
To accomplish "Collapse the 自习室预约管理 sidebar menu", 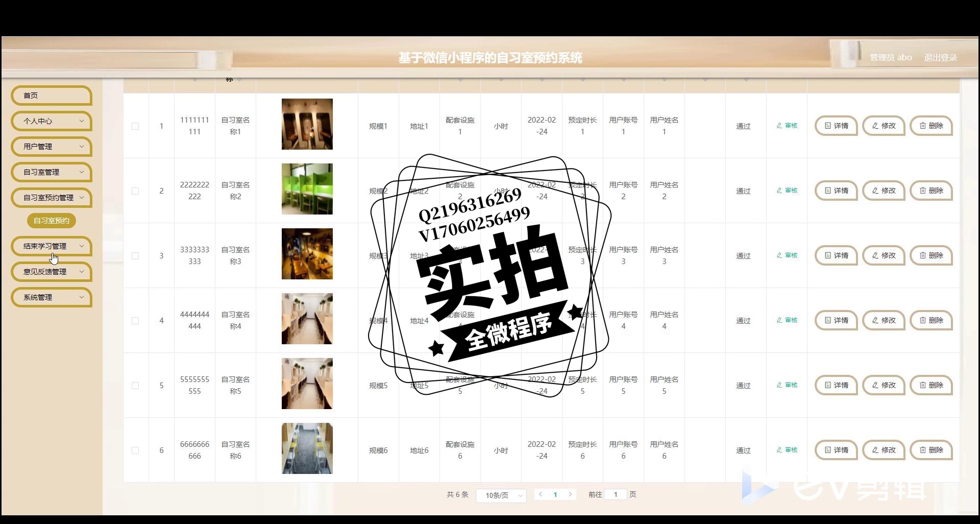I will 51,198.
